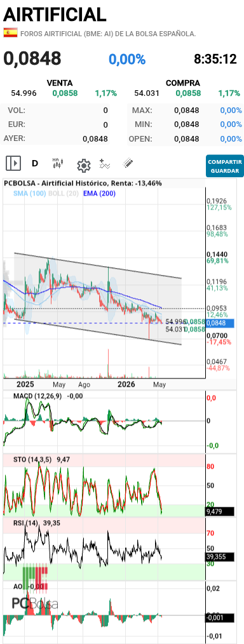The width and height of the screenshot is (244, 644).
Task: Click the RSI (14) indicator label
Action: point(25,523)
